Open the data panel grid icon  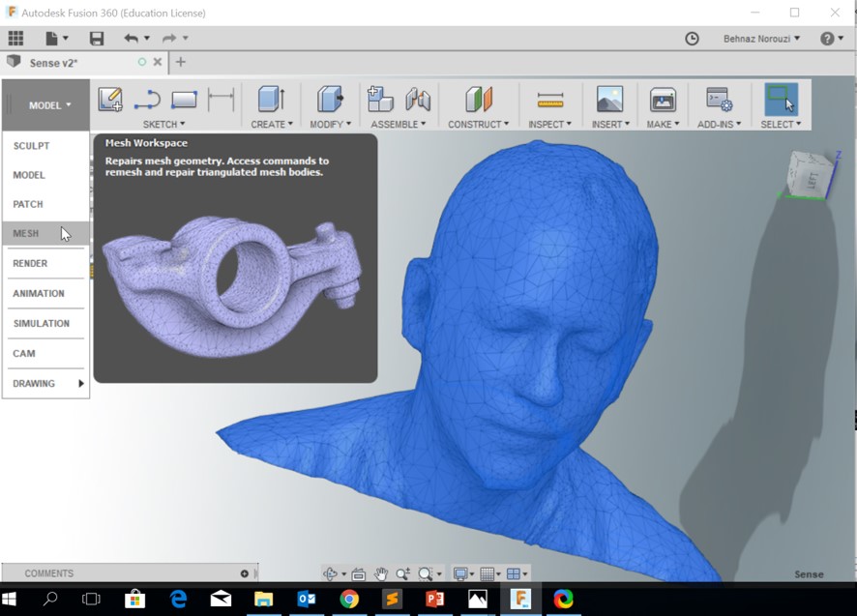15,39
